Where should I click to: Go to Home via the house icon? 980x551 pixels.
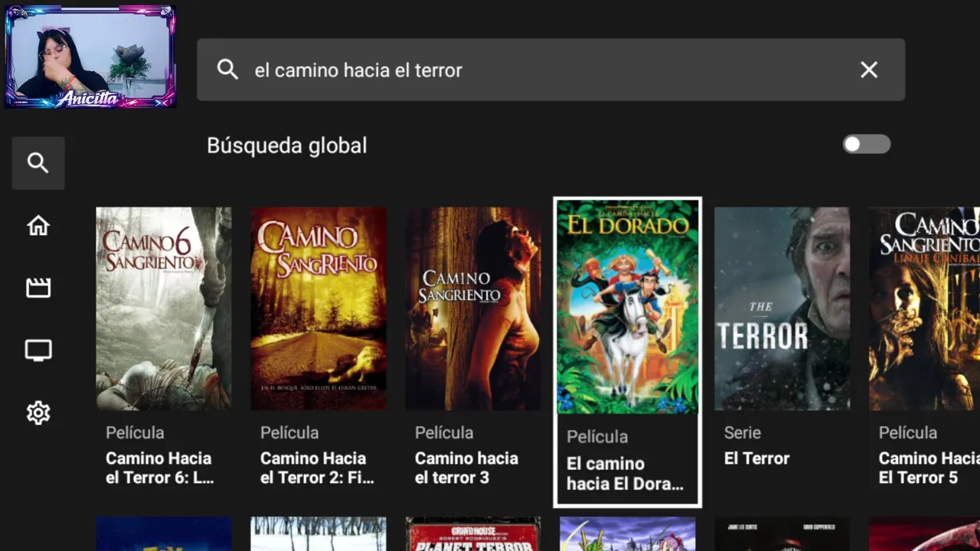point(38,226)
